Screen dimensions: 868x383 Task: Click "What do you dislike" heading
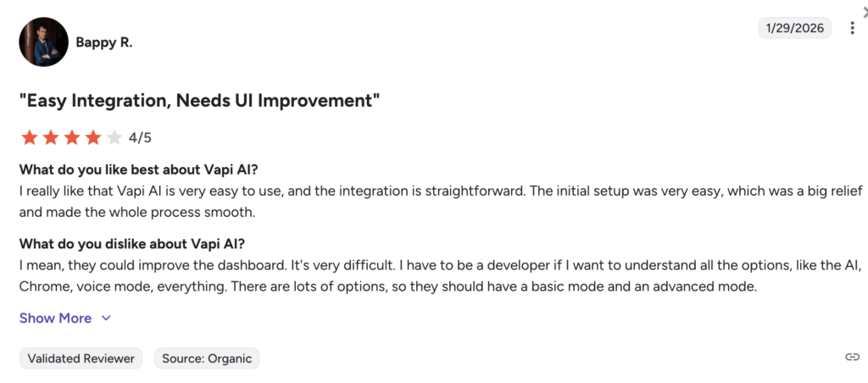tap(131, 244)
